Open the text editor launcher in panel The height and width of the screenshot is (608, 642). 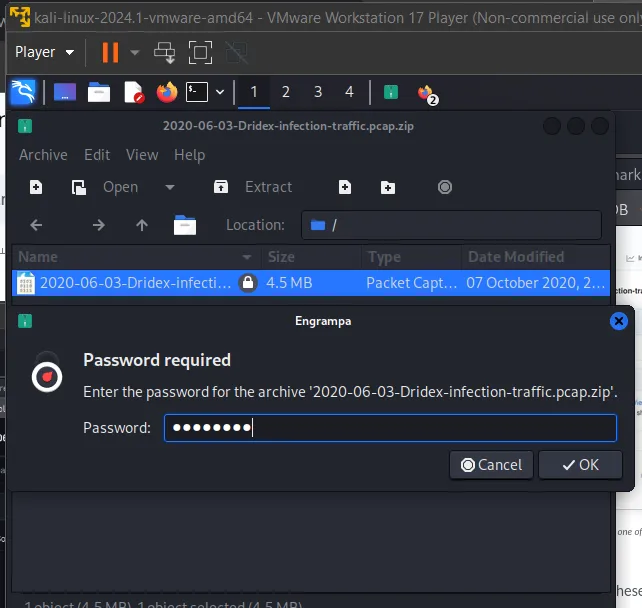pos(134,92)
